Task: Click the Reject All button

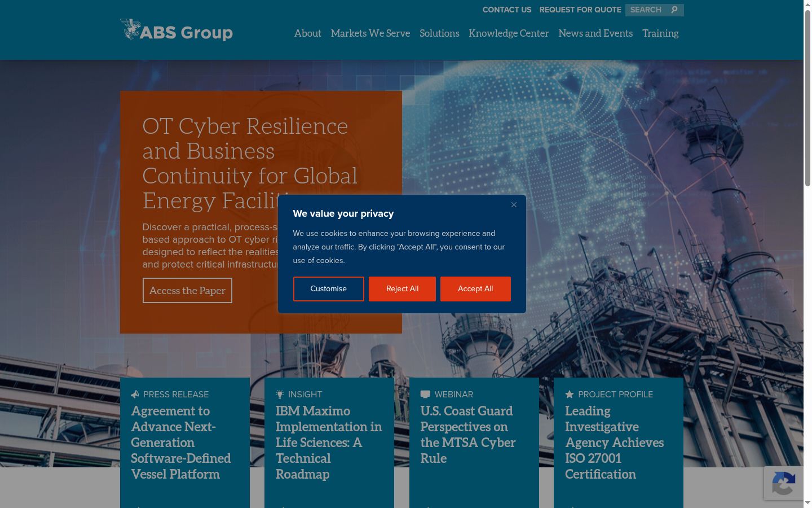Action: [x=402, y=288]
